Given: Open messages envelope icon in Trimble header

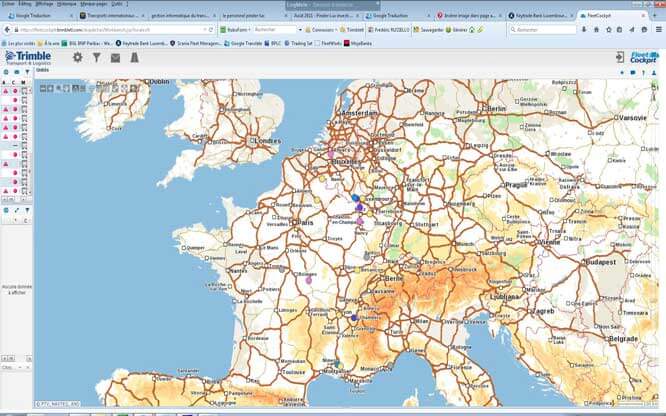Looking at the screenshot, I should click(x=115, y=58).
